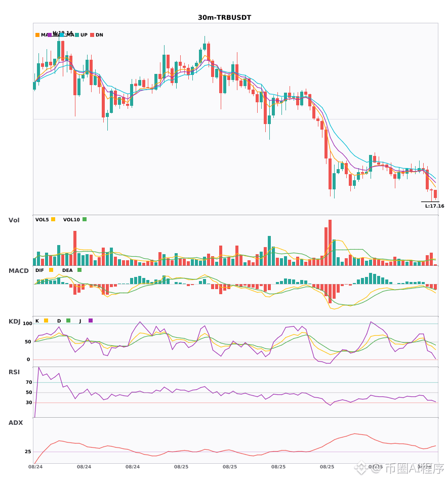Click the purple MA legend swatch

click(x=50, y=35)
